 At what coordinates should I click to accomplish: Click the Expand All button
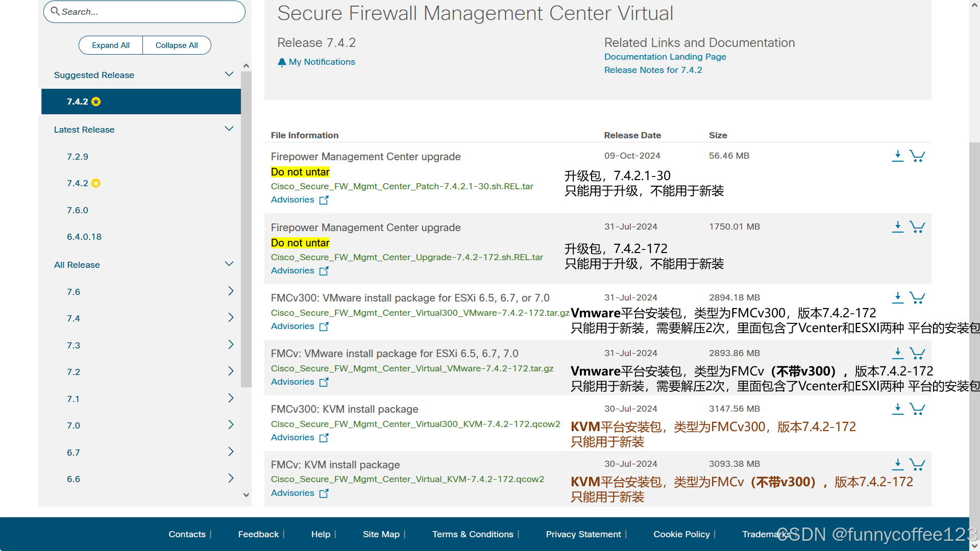(111, 45)
